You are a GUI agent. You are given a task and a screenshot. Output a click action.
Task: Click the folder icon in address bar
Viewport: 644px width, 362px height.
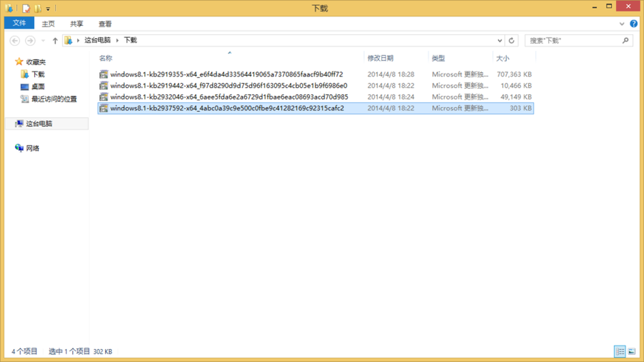click(x=69, y=41)
